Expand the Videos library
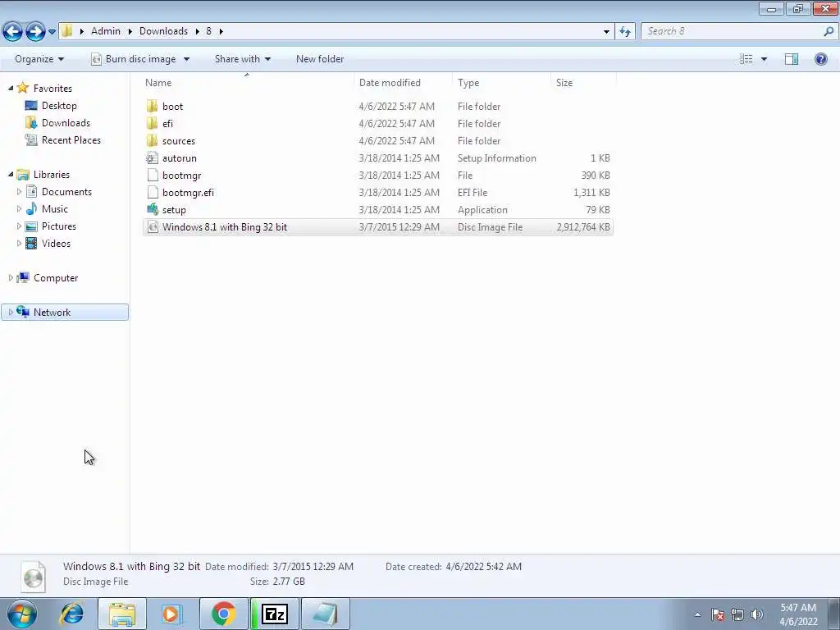This screenshot has height=630, width=840. 20,243
